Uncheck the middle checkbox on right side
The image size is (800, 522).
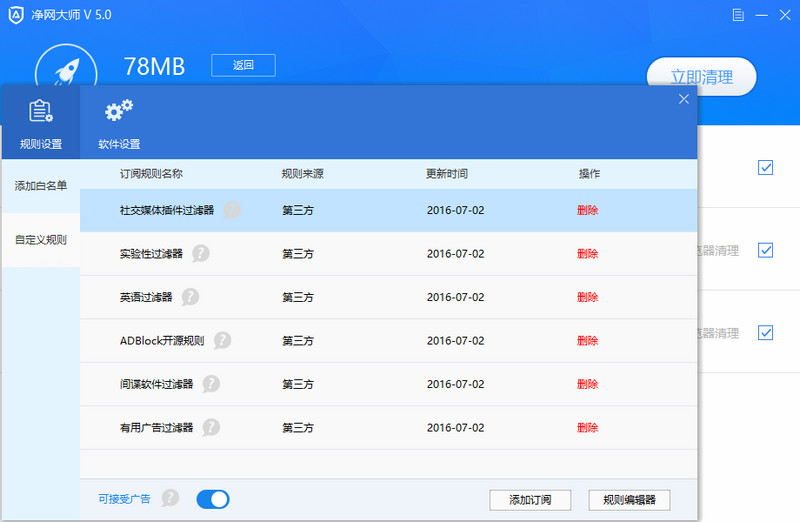765,250
